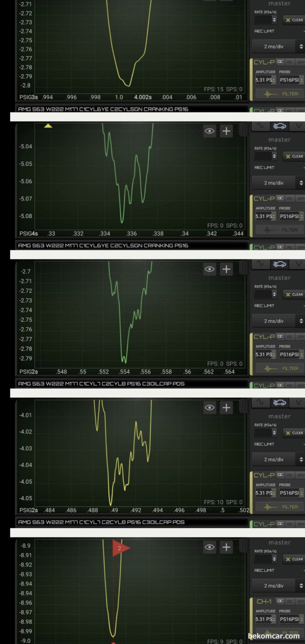The height and width of the screenshot is (644, 305).
Task: Clear capture beside the FPS: 10 graph
Action: [x=294, y=433]
